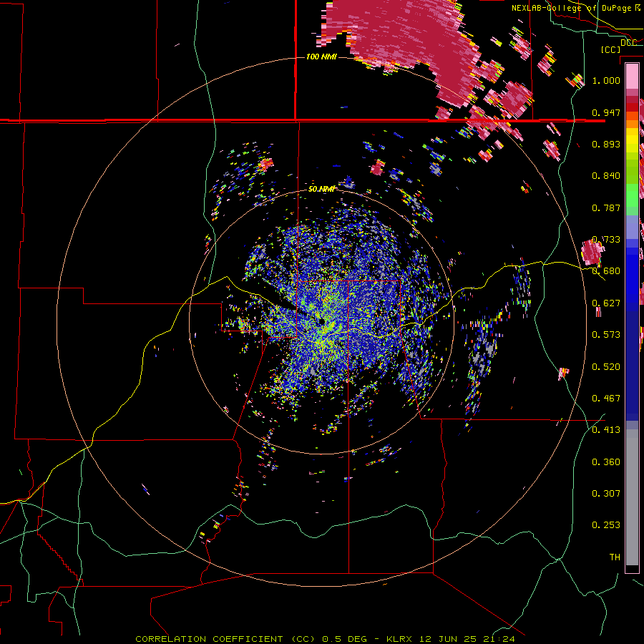The image size is (644, 644).
Task: Select the 1.000 value on the scale
Action: click(606, 80)
